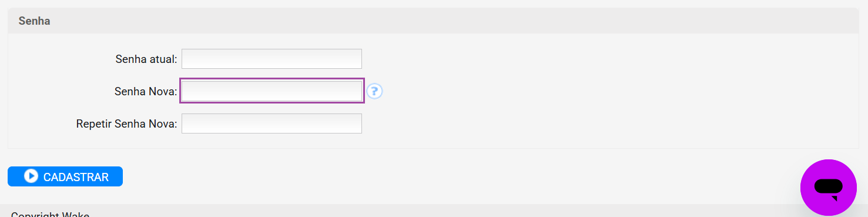Click inside the Senha Nova field

click(x=272, y=91)
